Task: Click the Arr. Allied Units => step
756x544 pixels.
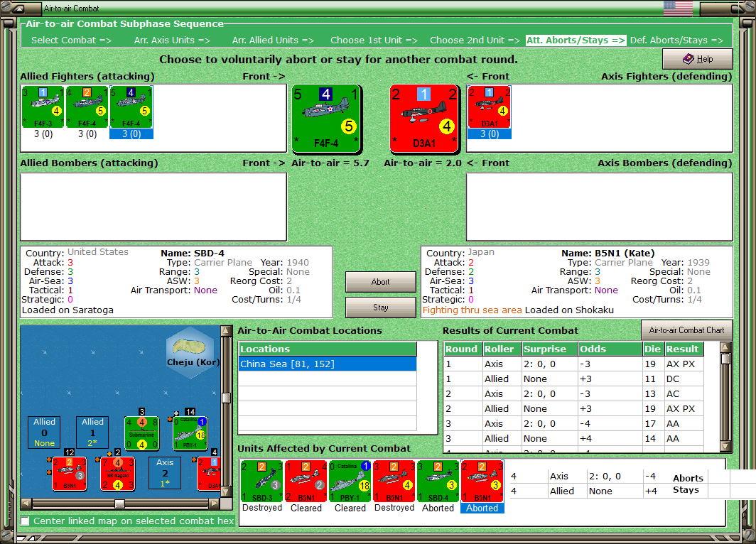Action: click(273, 40)
